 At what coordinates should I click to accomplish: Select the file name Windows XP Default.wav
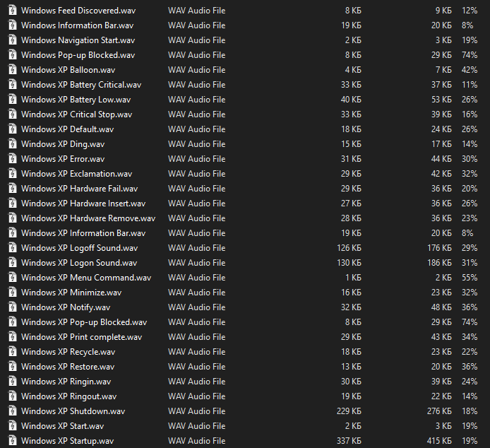(68, 129)
